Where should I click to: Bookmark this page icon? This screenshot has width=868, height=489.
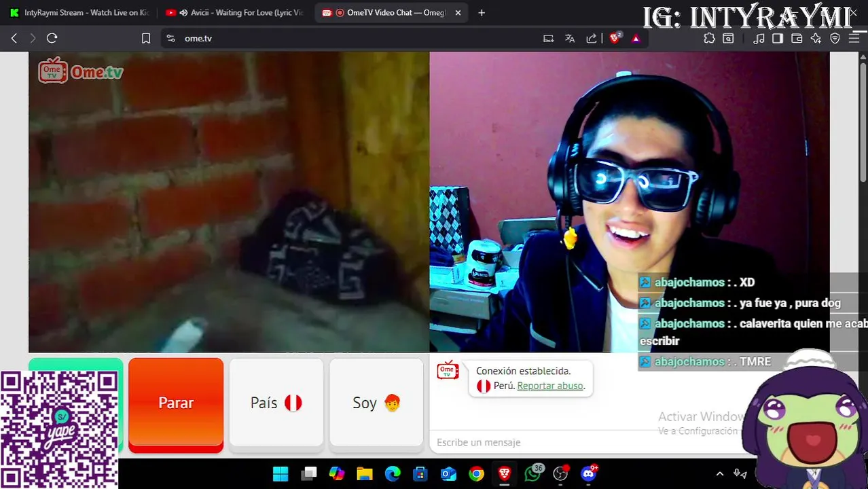(145, 39)
